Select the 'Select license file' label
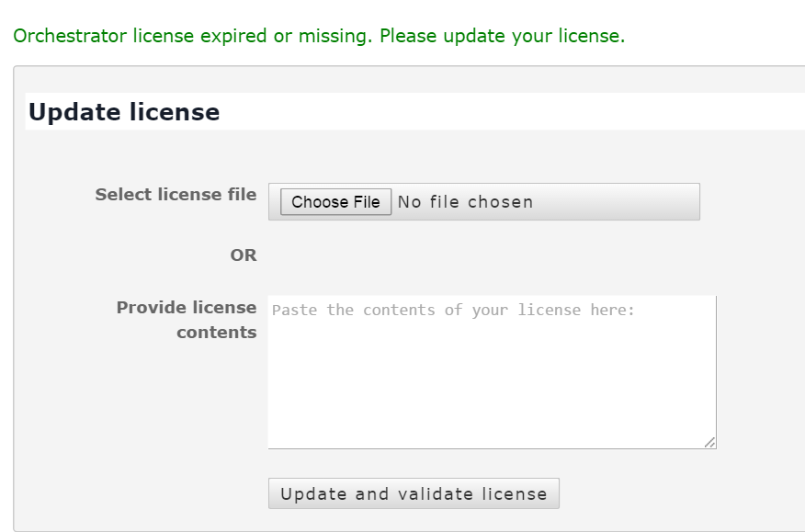Screen dimensions: 805x532 [176, 195]
